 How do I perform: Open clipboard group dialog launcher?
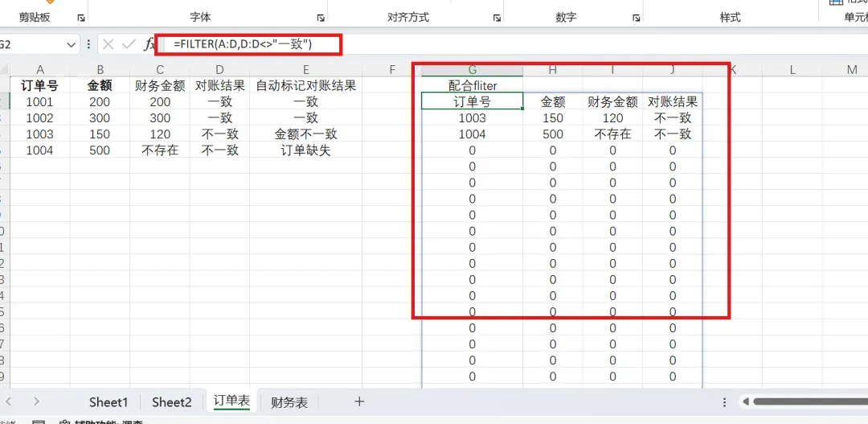coord(81,19)
